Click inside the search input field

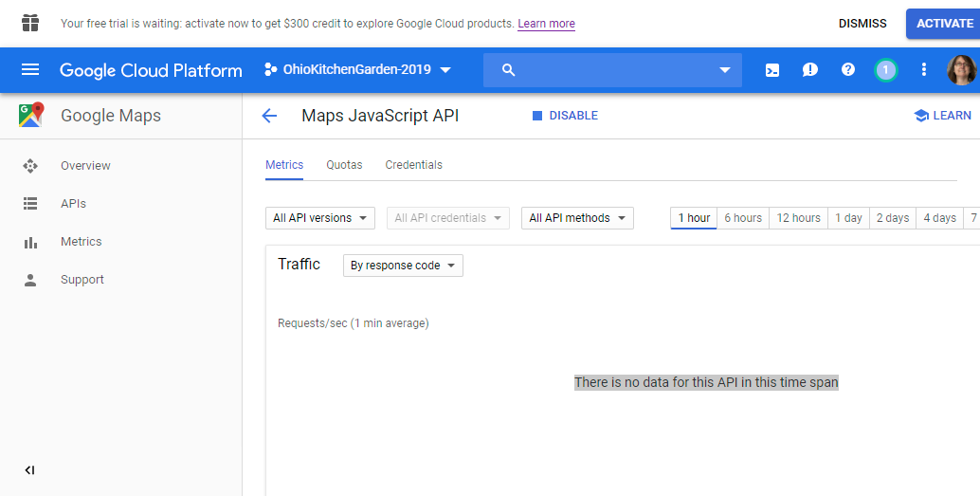[x=612, y=70]
